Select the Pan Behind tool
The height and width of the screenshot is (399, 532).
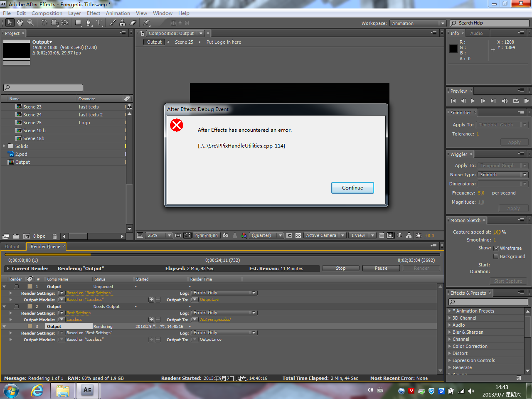click(65, 23)
